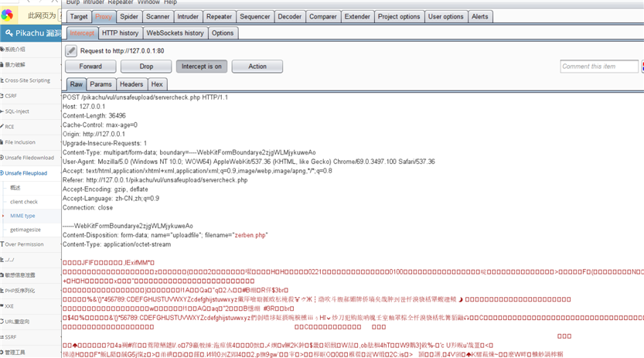The height and width of the screenshot is (358, 644).
Task: Open the Extender tab
Action: click(x=357, y=16)
